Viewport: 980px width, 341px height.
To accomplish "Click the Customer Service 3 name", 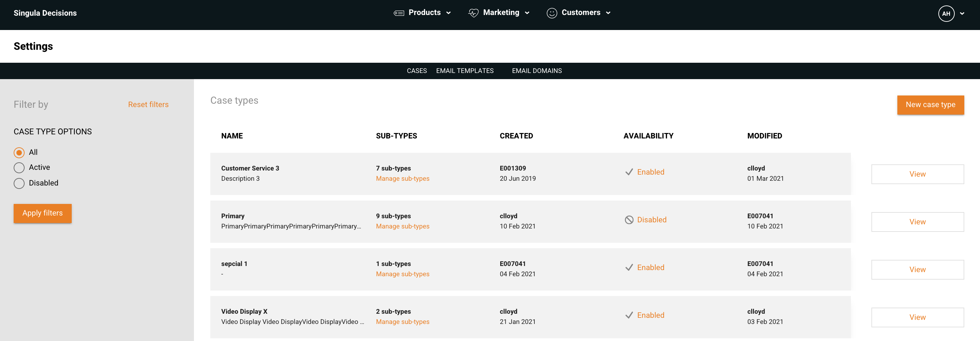I will coord(250,168).
